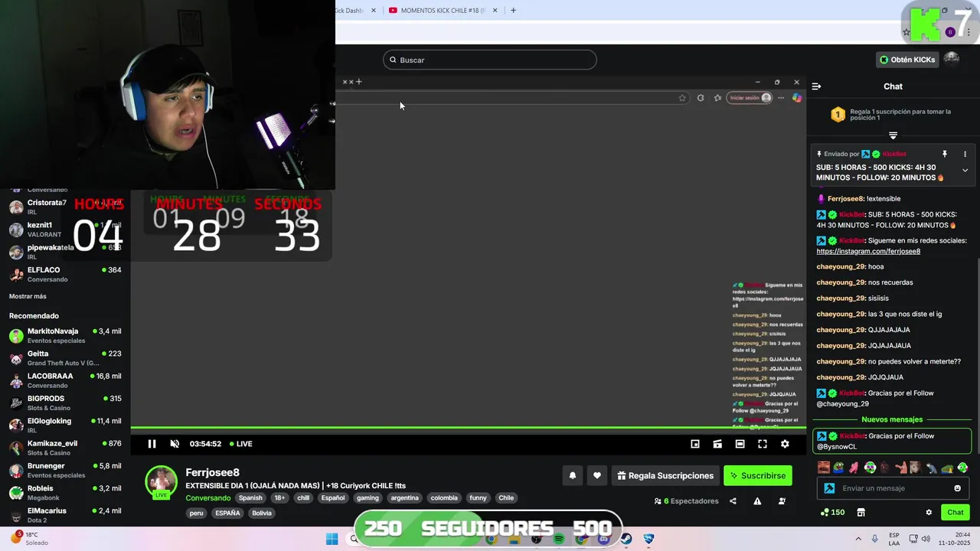The width and height of the screenshot is (980, 551).
Task: Open the user icon beside the report icon
Action: (x=782, y=501)
